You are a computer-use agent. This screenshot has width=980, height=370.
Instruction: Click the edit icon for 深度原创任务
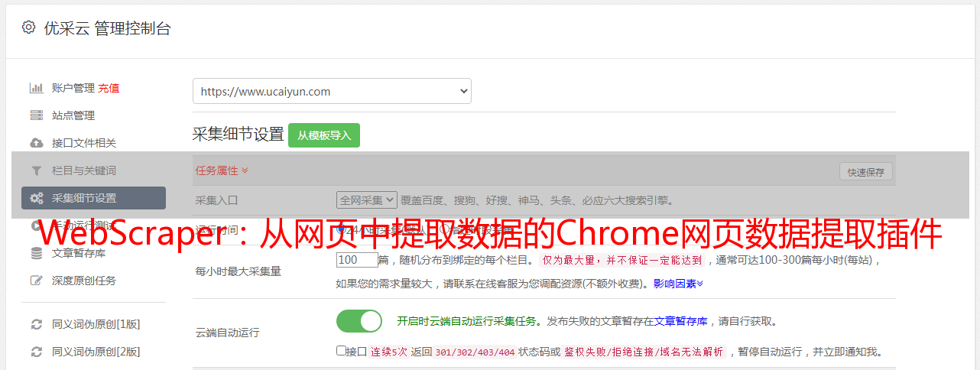point(36,281)
